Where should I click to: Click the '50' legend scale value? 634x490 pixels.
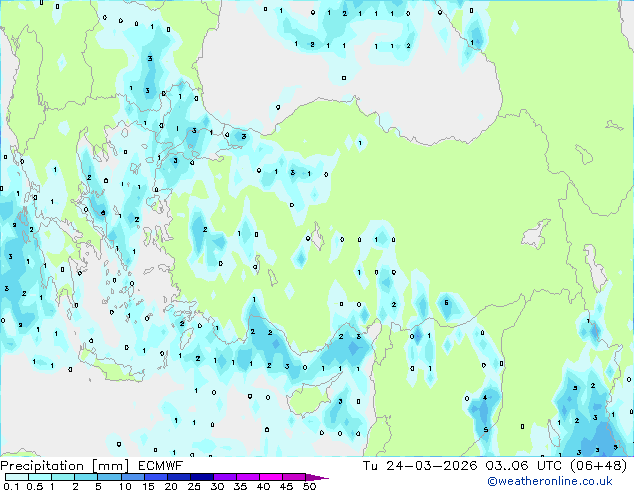pos(310,486)
